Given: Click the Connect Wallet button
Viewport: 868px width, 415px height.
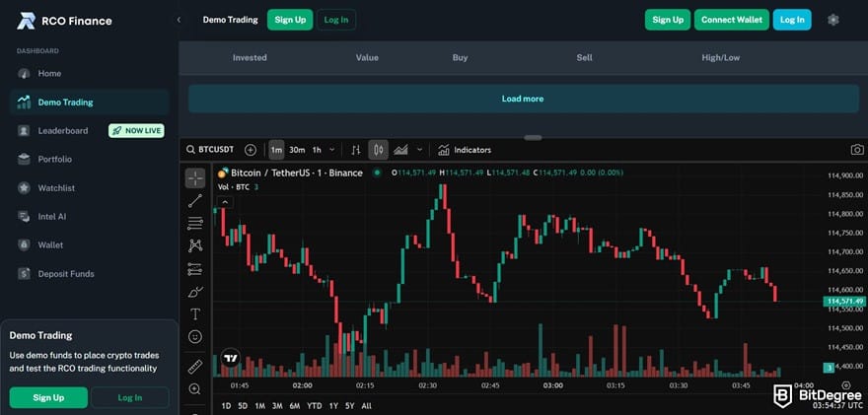Looking at the screenshot, I should point(732,20).
